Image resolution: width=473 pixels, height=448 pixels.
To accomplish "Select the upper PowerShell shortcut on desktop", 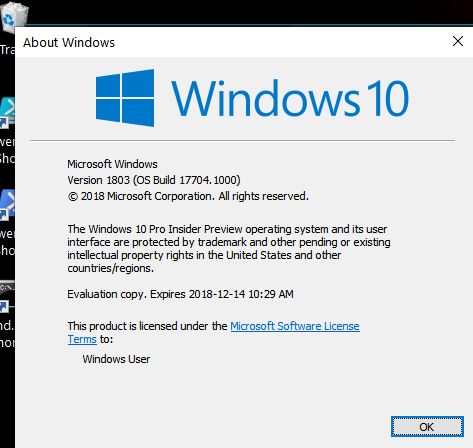I will pos(7,112).
